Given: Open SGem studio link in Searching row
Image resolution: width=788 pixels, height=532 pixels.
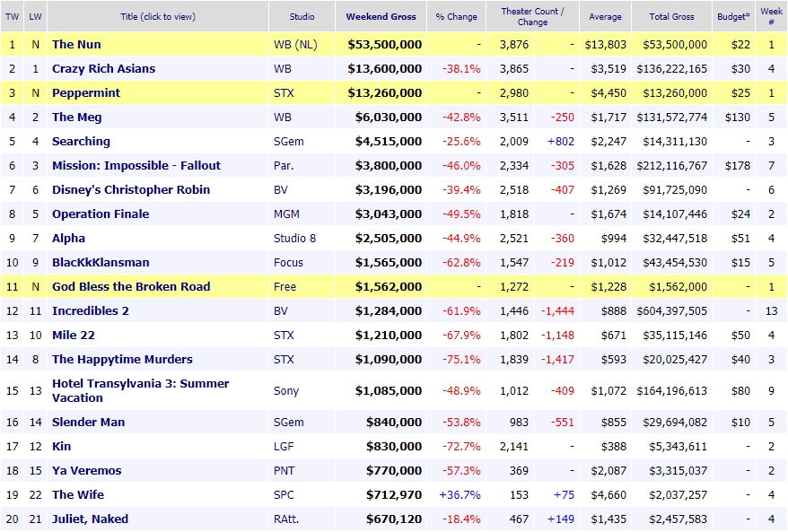Looking at the screenshot, I should (288, 141).
